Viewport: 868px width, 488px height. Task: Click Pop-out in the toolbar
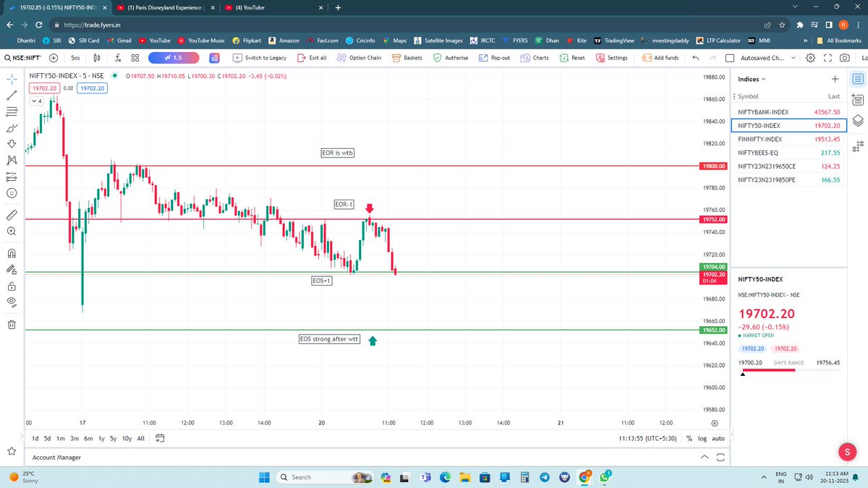pos(494,58)
